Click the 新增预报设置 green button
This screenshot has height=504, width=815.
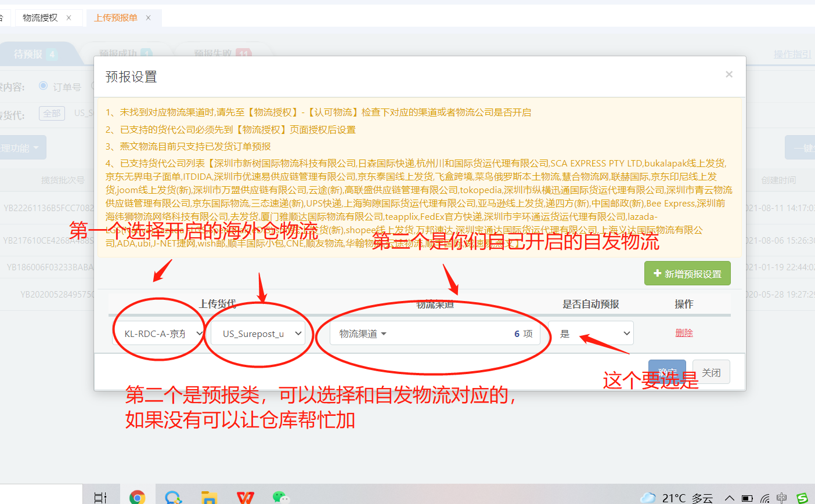(687, 273)
